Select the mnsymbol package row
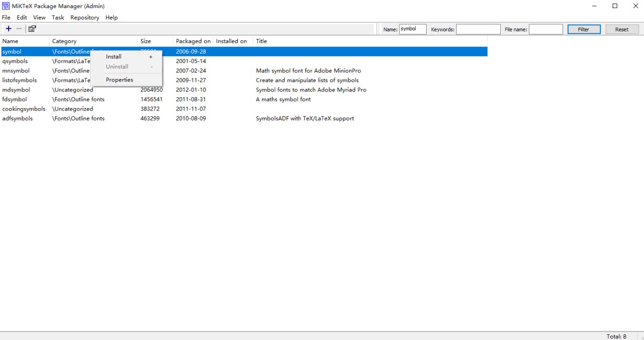Image resolution: width=644 pixels, height=340 pixels. click(x=243, y=71)
